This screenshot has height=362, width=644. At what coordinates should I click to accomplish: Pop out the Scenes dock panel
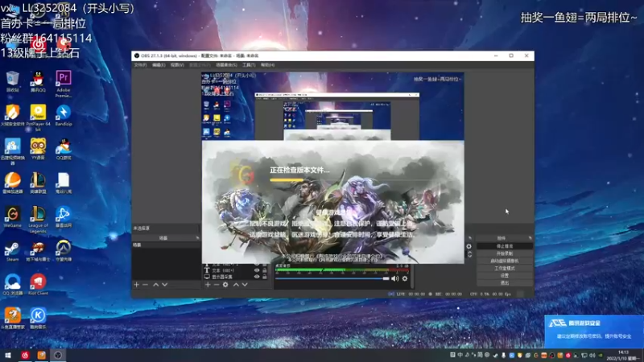pyautogui.click(x=197, y=238)
